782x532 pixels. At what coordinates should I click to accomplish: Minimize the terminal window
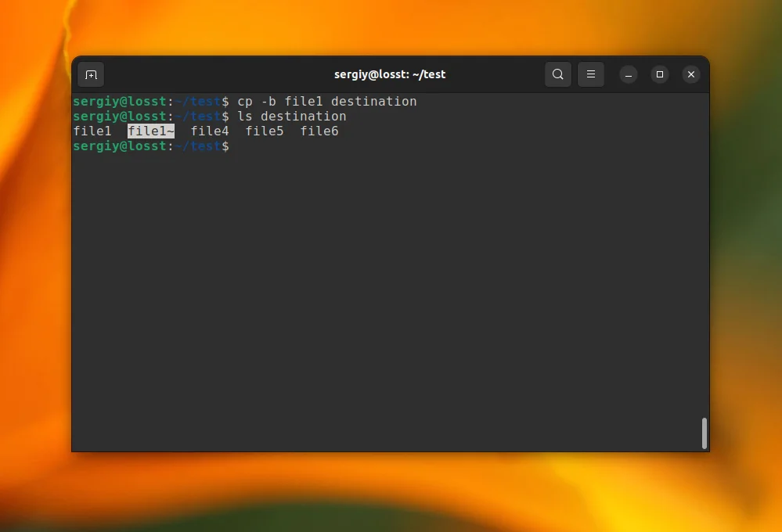[629, 74]
